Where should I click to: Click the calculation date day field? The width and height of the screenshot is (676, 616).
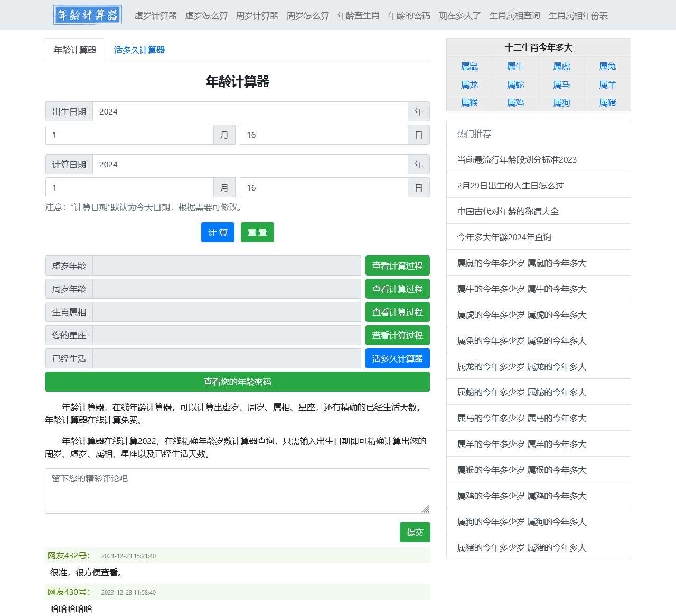323,188
